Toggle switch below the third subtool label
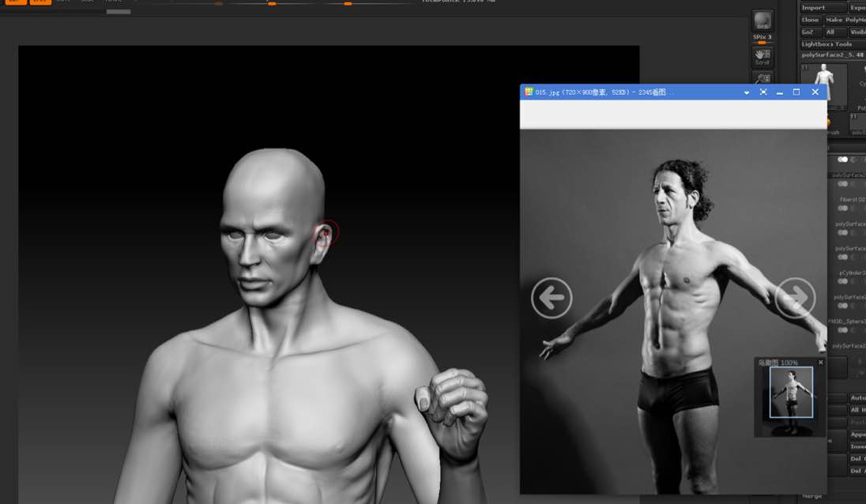The width and height of the screenshot is (866, 504). [843, 232]
